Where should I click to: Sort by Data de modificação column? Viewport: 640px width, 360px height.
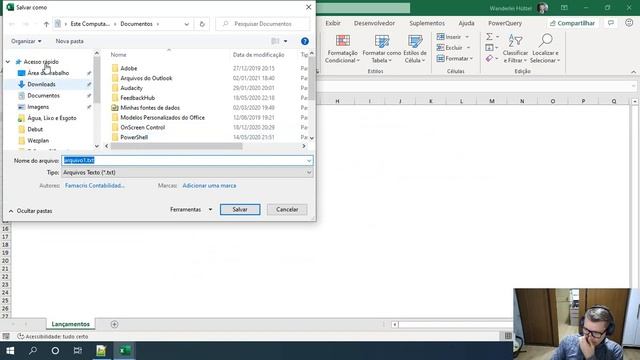point(258,55)
